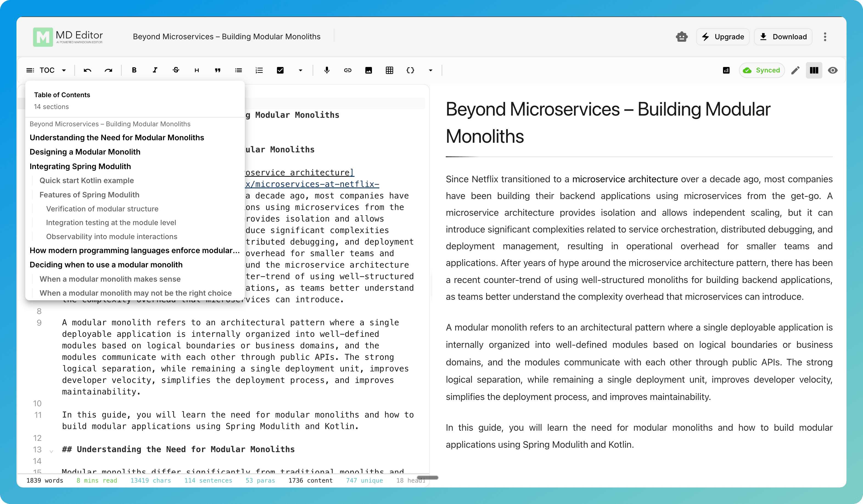Click editor line number 11
863x504 pixels.
[38, 415]
